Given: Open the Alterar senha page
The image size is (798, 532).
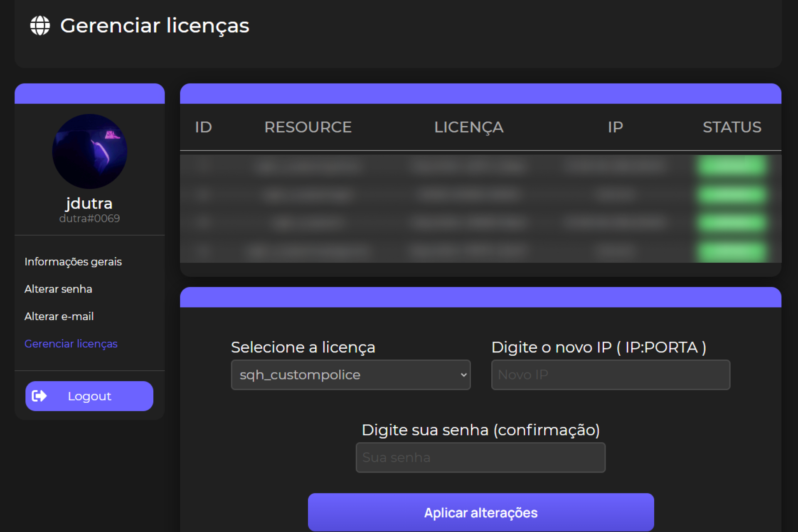Looking at the screenshot, I should pos(58,288).
